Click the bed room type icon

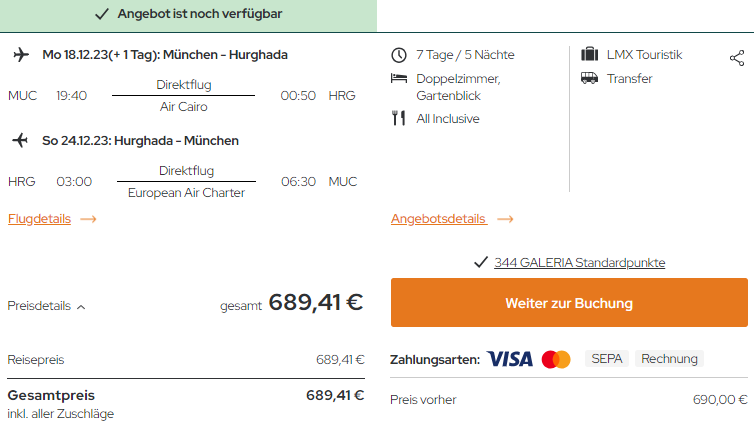click(x=399, y=78)
